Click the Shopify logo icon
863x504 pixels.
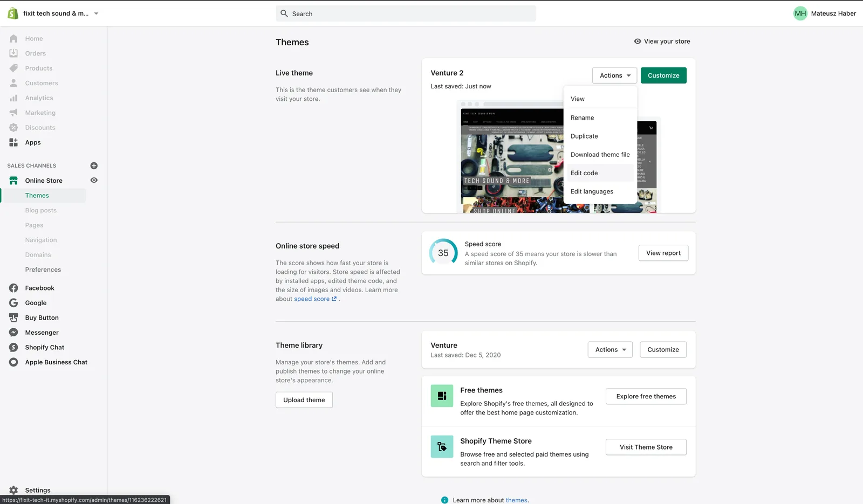13,13
